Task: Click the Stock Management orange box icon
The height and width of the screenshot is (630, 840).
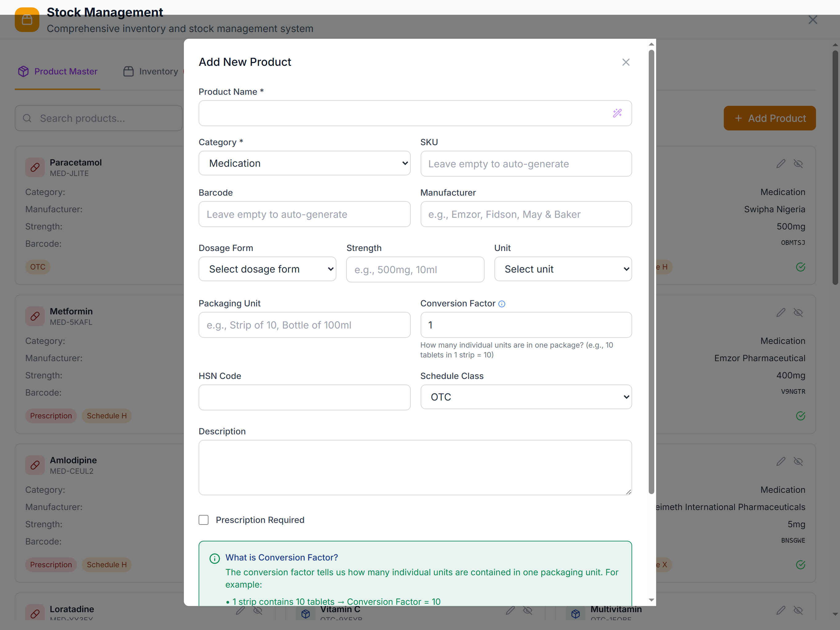Action: pyautogui.click(x=27, y=20)
